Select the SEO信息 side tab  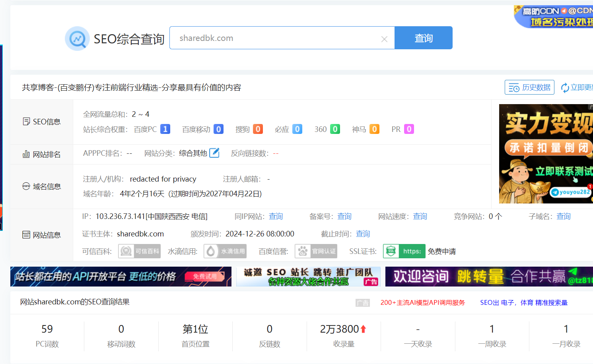click(x=42, y=122)
